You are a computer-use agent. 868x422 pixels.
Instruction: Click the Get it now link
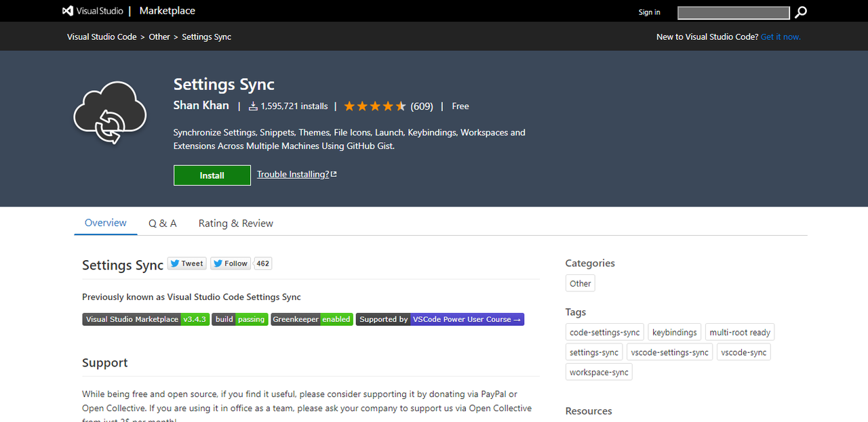click(x=781, y=37)
